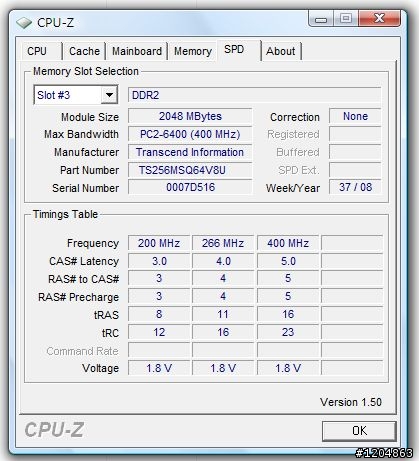
Task: Click the Max Bandwidth label
Action: (x=81, y=134)
